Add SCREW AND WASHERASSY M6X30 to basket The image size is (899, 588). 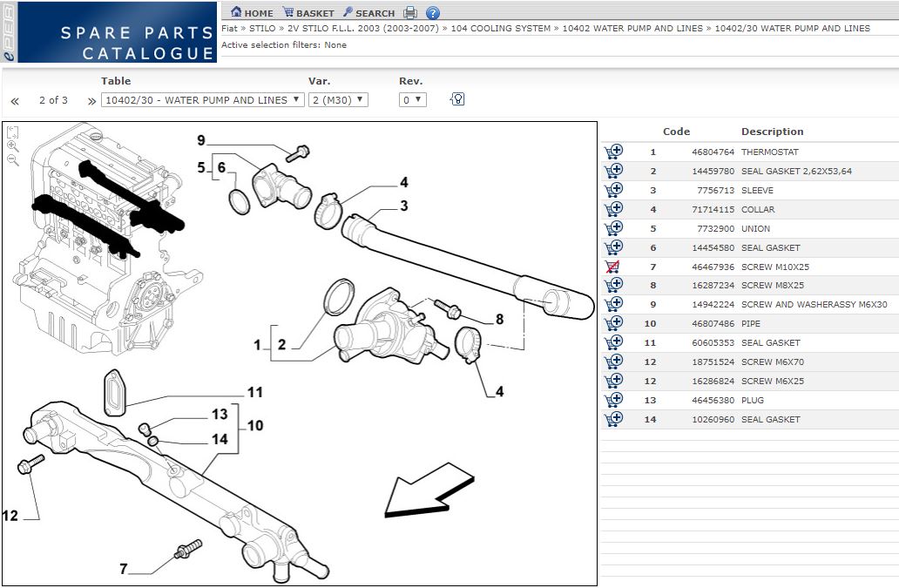[613, 304]
